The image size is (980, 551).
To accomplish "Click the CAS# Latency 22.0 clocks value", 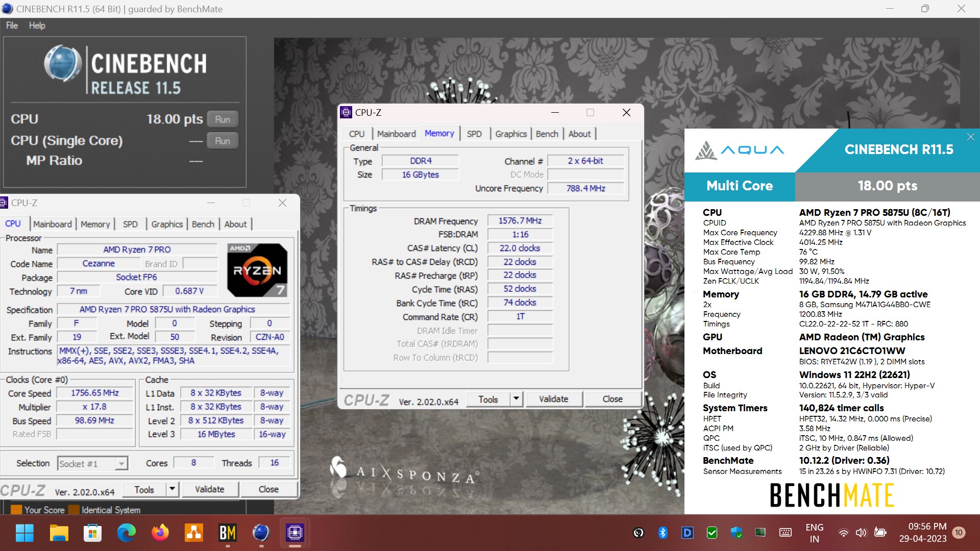I will pyautogui.click(x=520, y=248).
